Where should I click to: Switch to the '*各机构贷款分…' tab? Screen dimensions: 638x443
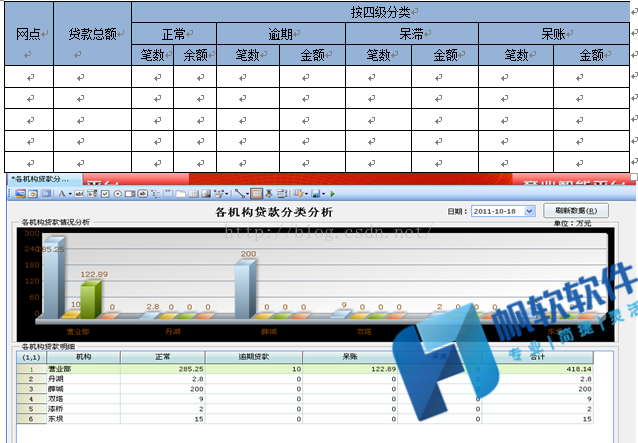pyautogui.click(x=44, y=179)
